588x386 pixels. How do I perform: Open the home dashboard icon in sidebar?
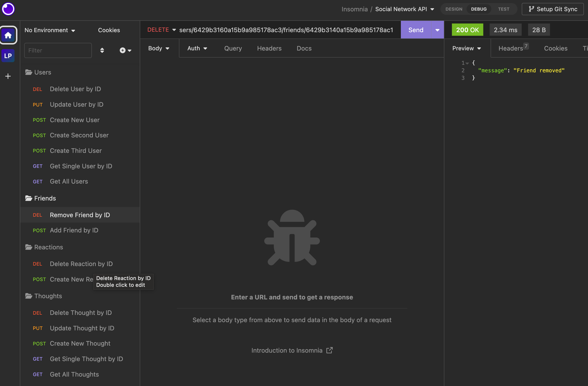[8, 35]
